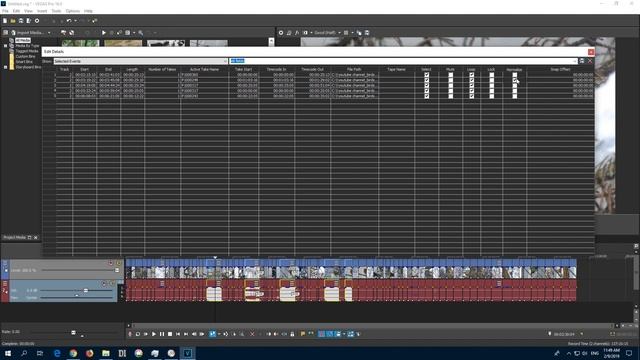Open the Edit menu
The image size is (640, 360).
16,11
